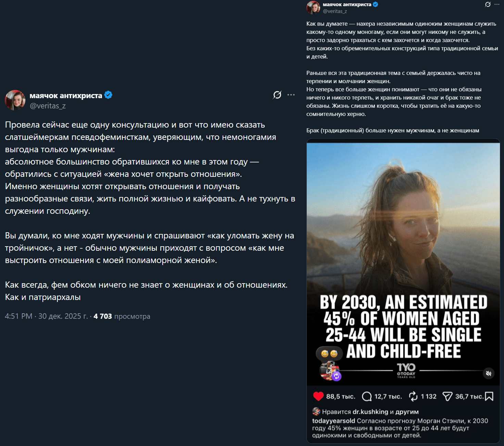Open comments via the speech bubble icon
The width and height of the screenshot is (504, 446).
pyautogui.click(x=367, y=396)
